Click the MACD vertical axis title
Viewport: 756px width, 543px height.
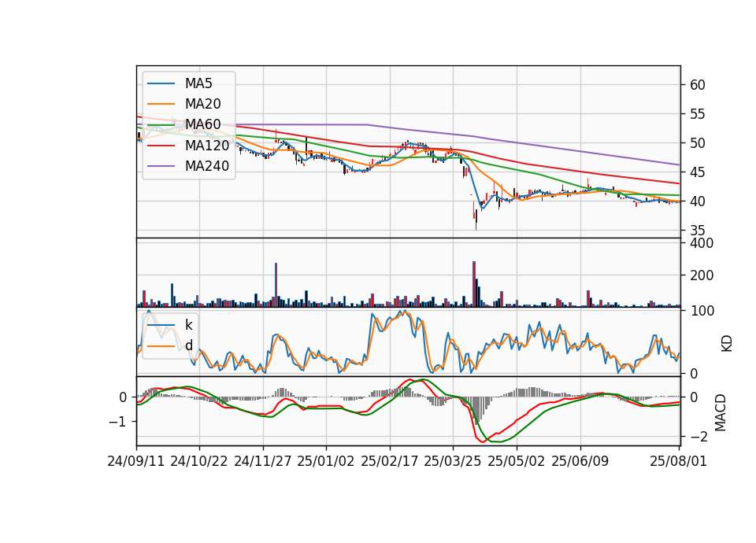[721, 412]
